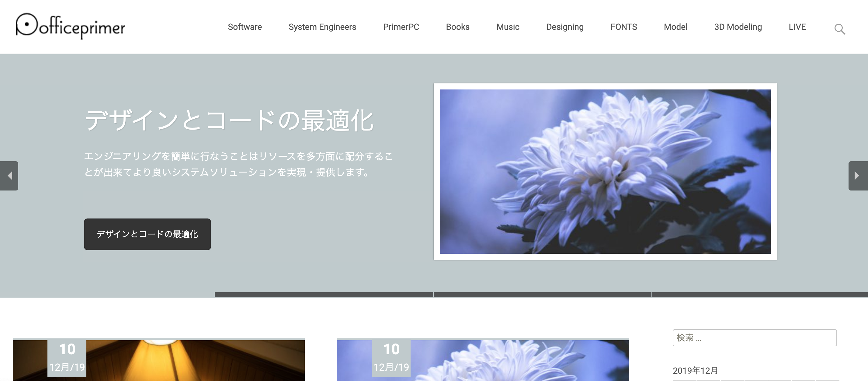Click the large slider heading デザインとコードの最適化

[x=229, y=121]
